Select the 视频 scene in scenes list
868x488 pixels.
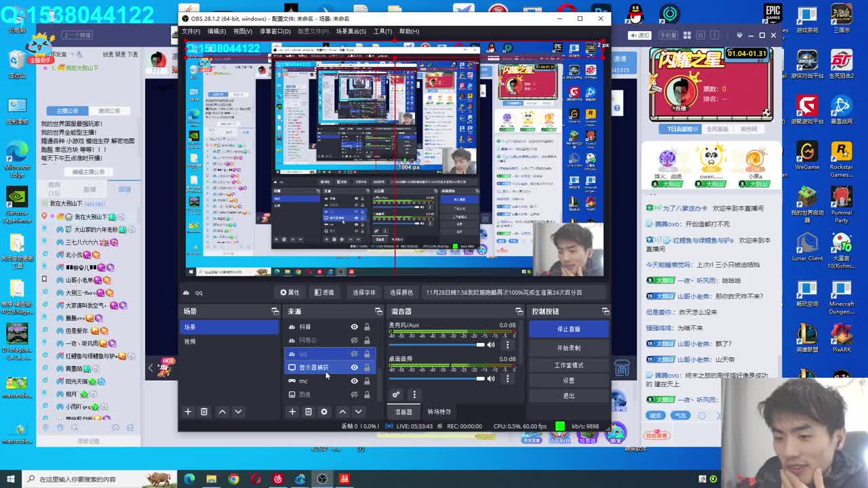pos(191,342)
